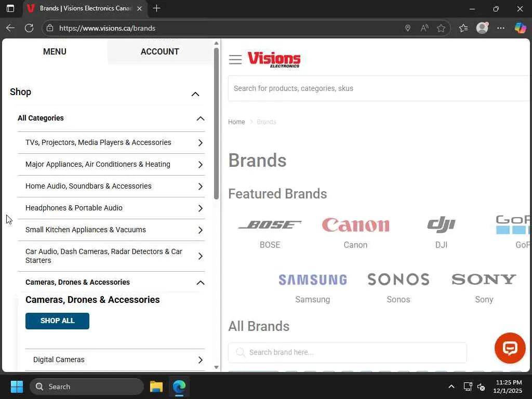Open the browser profile avatar
Viewport: 532px width, 399px height.
tap(482, 28)
